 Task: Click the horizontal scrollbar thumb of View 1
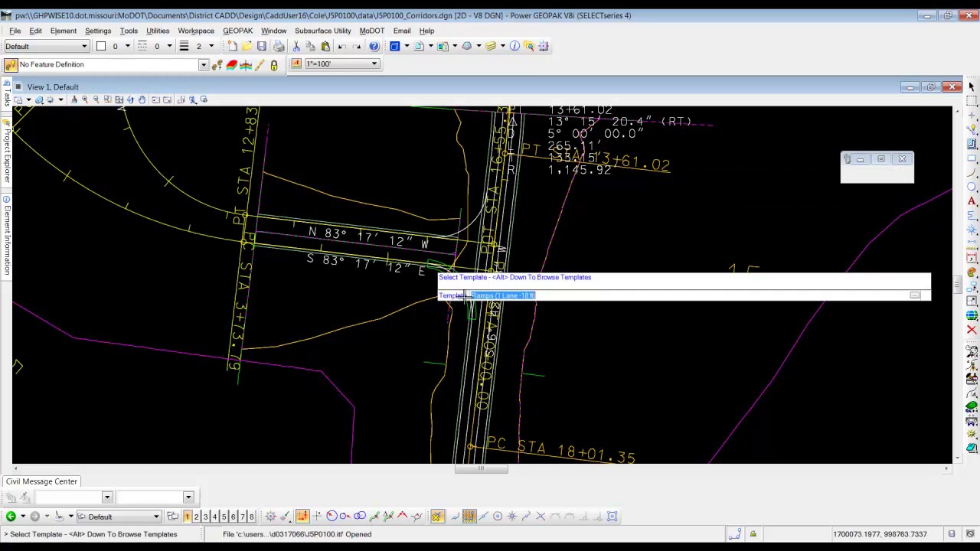(481, 469)
